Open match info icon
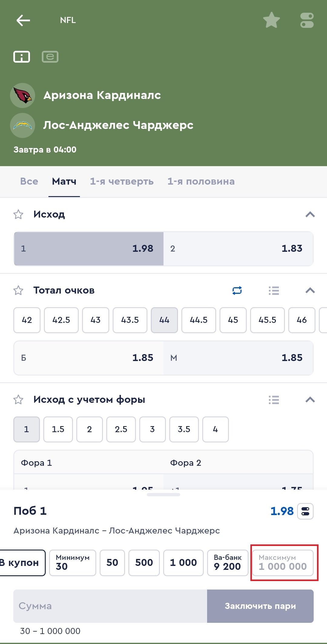Viewport: 327px width, 644px height. coord(21,57)
